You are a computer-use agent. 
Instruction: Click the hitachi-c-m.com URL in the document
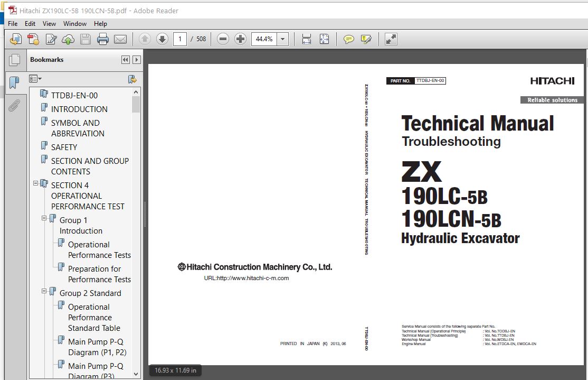(x=246, y=278)
